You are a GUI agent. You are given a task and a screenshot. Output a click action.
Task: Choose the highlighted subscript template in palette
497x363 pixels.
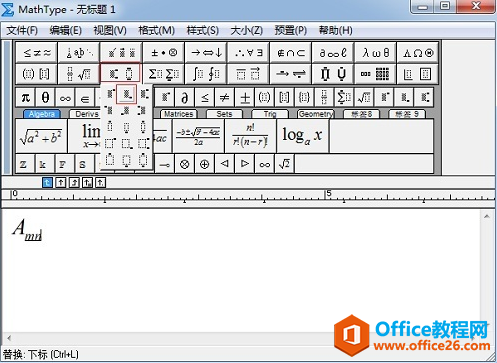(x=126, y=94)
